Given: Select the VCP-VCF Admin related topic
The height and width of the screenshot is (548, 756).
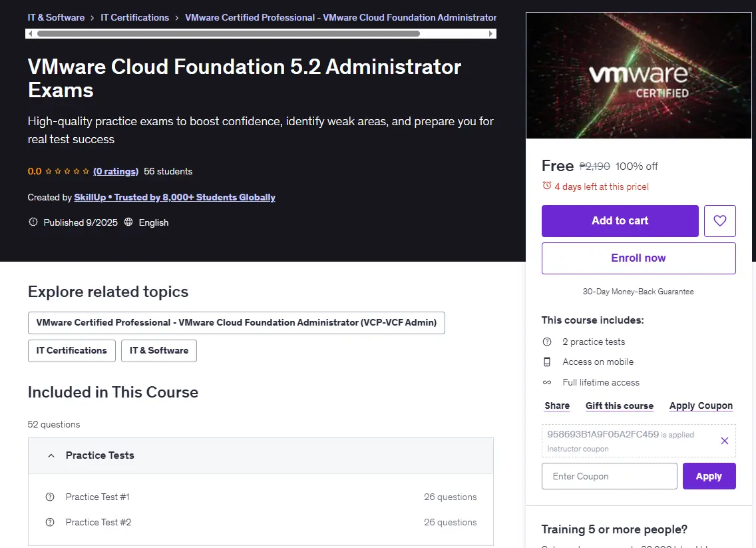Looking at the screenshot, I should coord(236,323).
